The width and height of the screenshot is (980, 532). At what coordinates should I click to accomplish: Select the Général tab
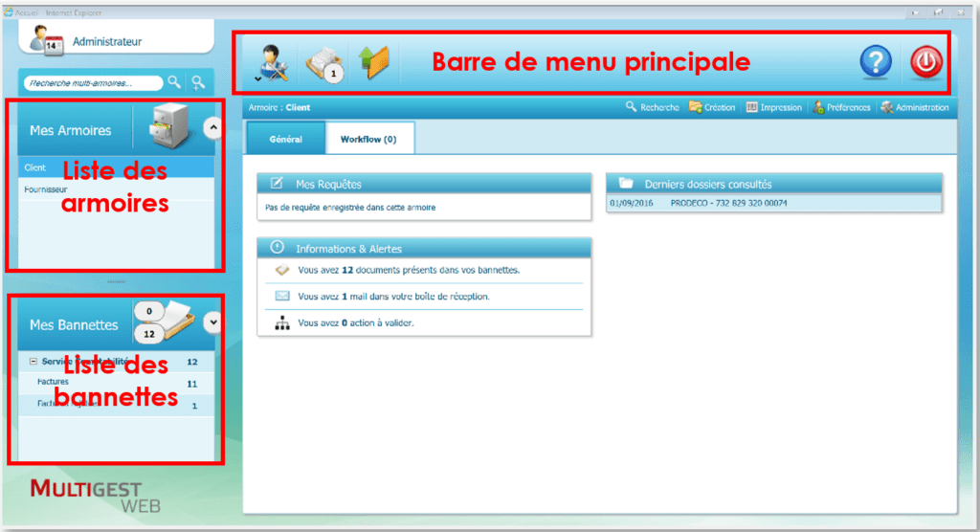[x=285, y=140]
